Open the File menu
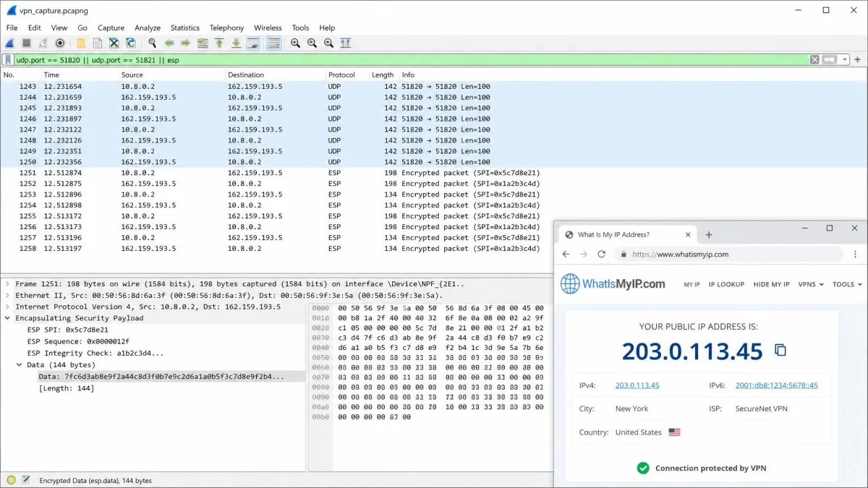 click(x=12, y=27)
